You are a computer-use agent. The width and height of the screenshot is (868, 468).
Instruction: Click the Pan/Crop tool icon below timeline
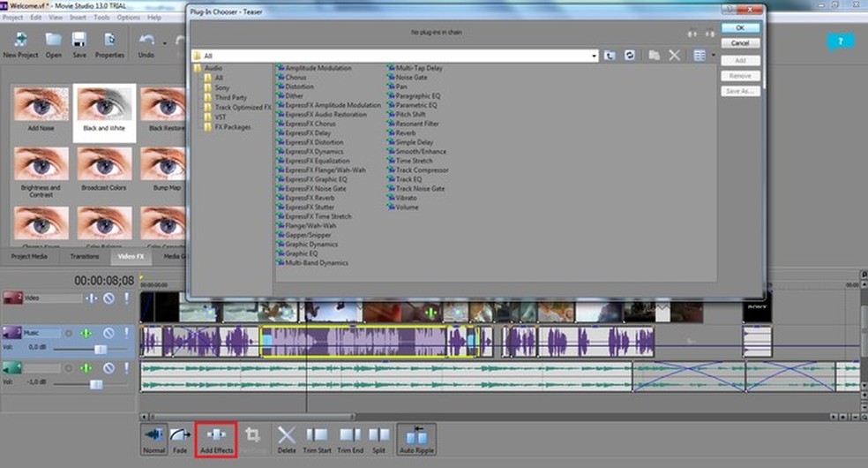point(253,440)
